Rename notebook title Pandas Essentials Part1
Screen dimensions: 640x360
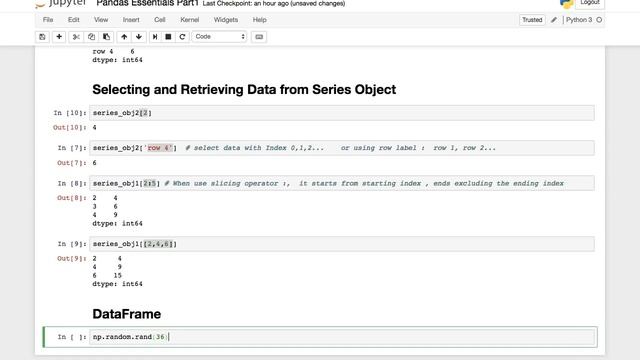coord(147,3)
